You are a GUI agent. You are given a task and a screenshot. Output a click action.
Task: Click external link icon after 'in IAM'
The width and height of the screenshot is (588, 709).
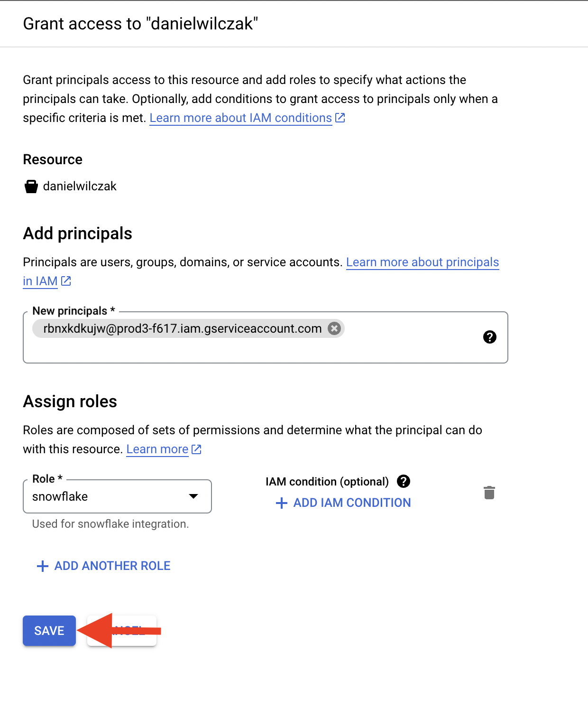66,281
